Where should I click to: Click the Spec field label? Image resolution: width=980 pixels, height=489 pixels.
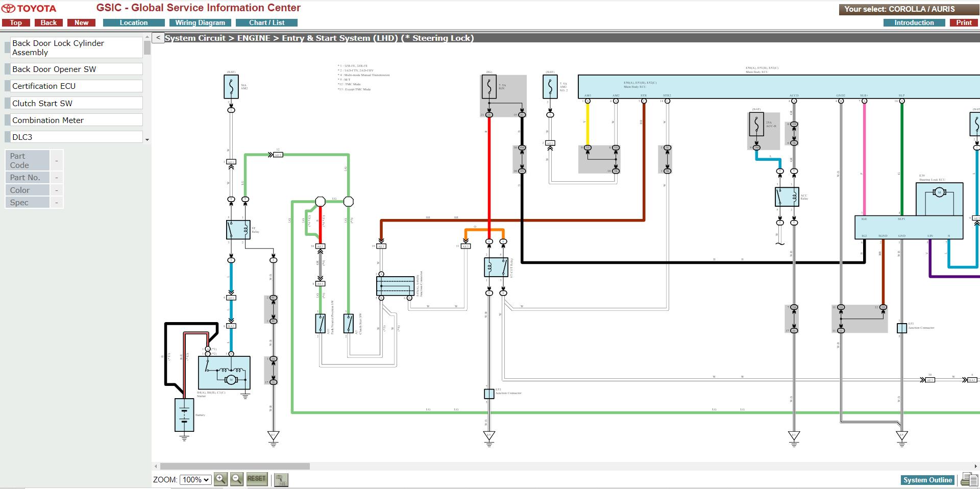click(28, 202)
